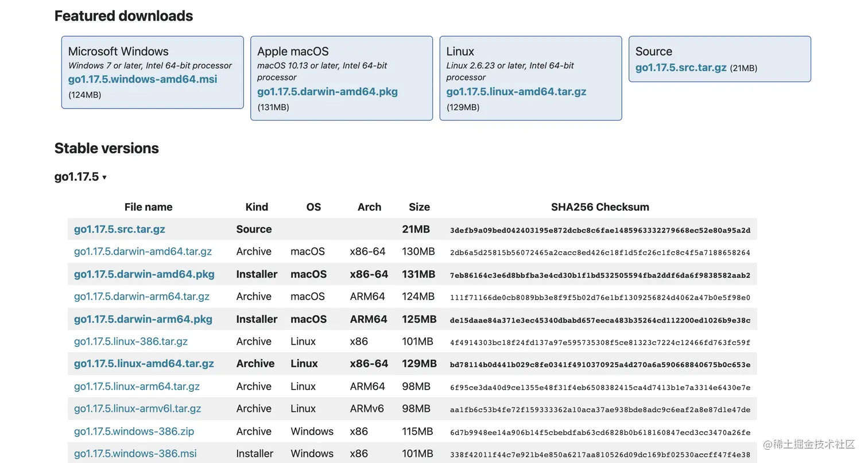This screenshot has height=463, width=868.
Task: Select checksum starting with 6d7b9948ee14
Action: 600,433
